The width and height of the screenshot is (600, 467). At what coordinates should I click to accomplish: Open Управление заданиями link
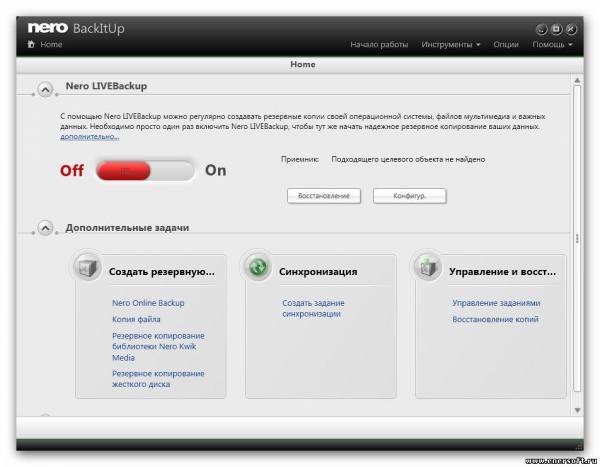pyautogui.click(x=496, y=303)
